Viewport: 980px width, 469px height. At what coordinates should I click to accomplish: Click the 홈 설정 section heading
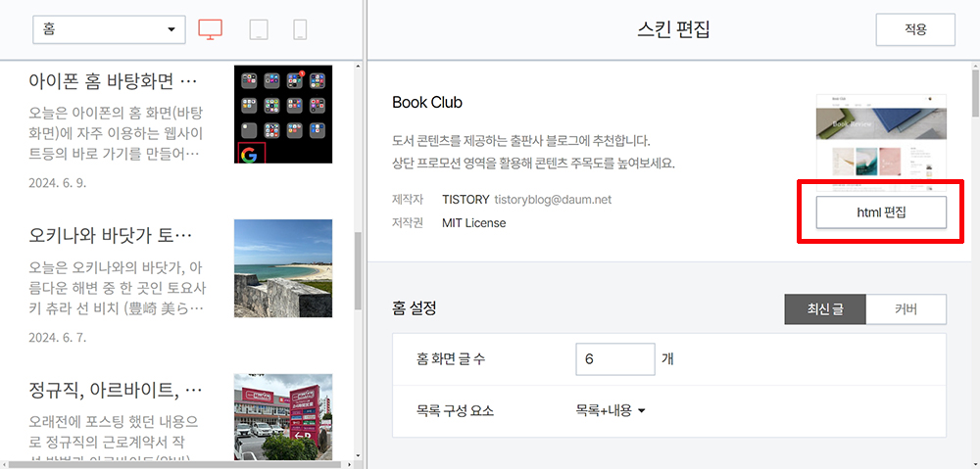click(414, 307)
